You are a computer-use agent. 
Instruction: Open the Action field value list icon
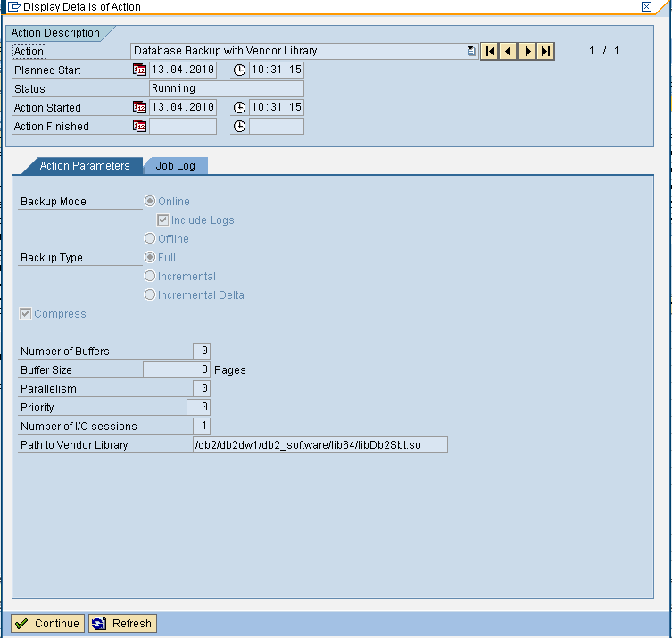tap(471, 51)
